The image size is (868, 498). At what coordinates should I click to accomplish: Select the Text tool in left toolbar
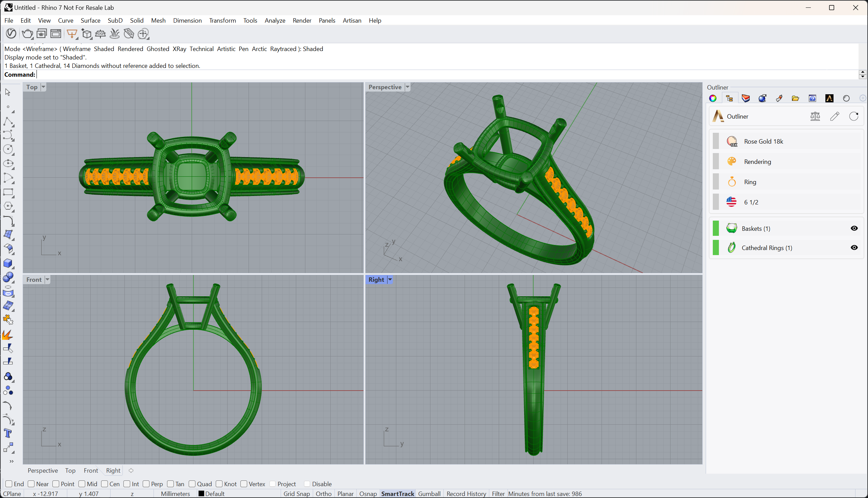(8, 433)
